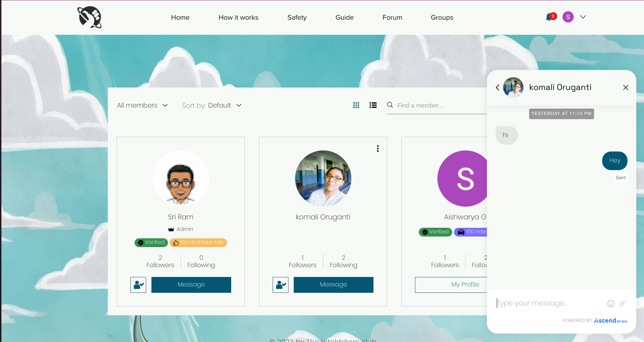Open the Groups page
The width and height of the screenshot is (644, 342).
pos(442,18)
